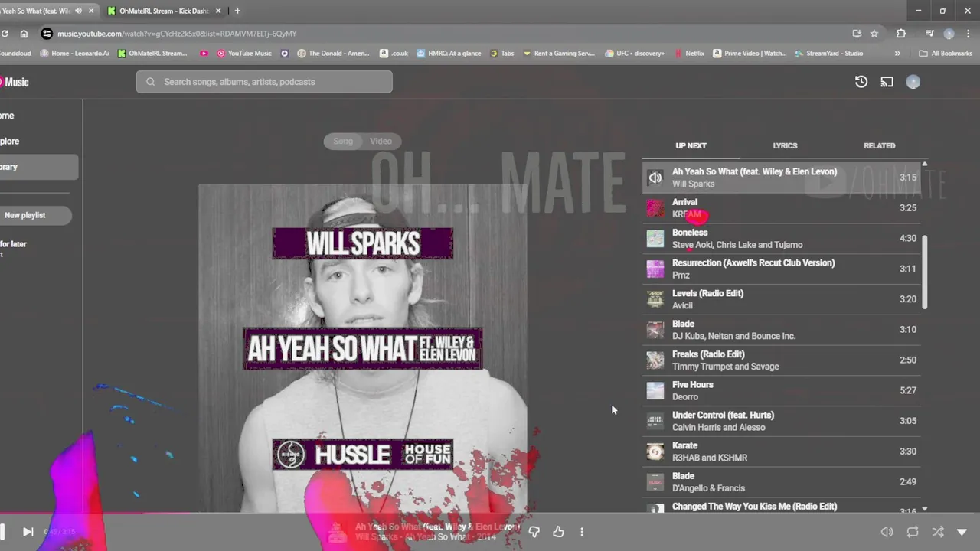The height and width of the screenshot is (551, 980).
Task: Play Karate by R3HAB and KSHMR
Action: point(781,452)
